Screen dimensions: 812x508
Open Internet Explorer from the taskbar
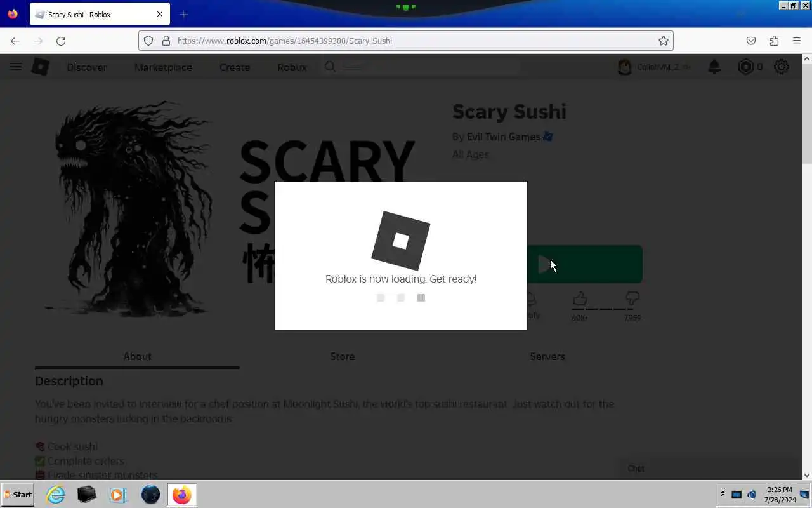click(56, 495)
